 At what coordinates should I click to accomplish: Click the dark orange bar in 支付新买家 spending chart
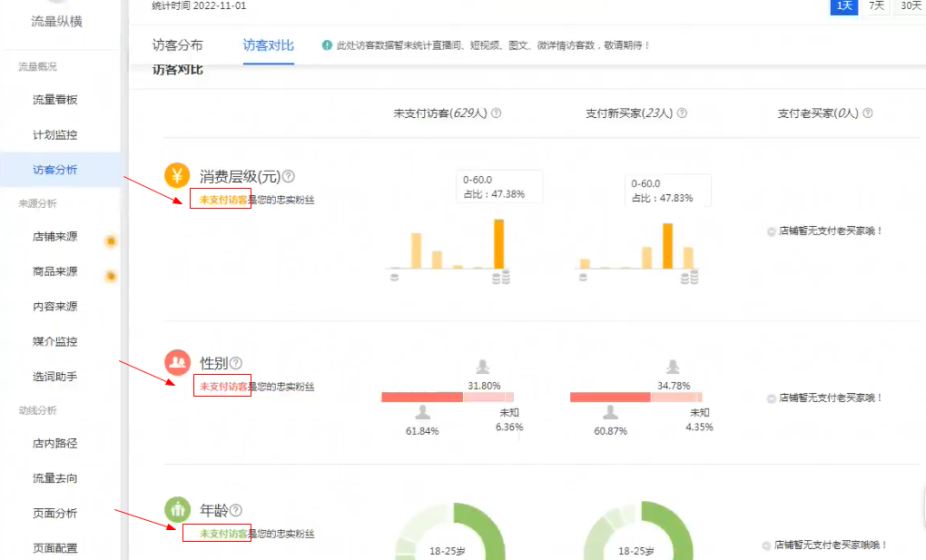click(667, 246)
